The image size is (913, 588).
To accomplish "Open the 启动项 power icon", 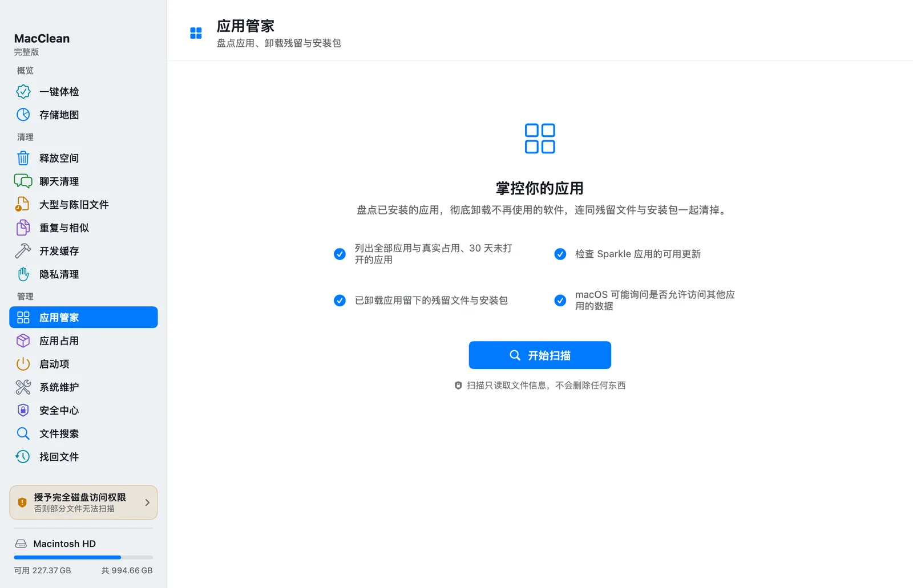I will (23, 364).
